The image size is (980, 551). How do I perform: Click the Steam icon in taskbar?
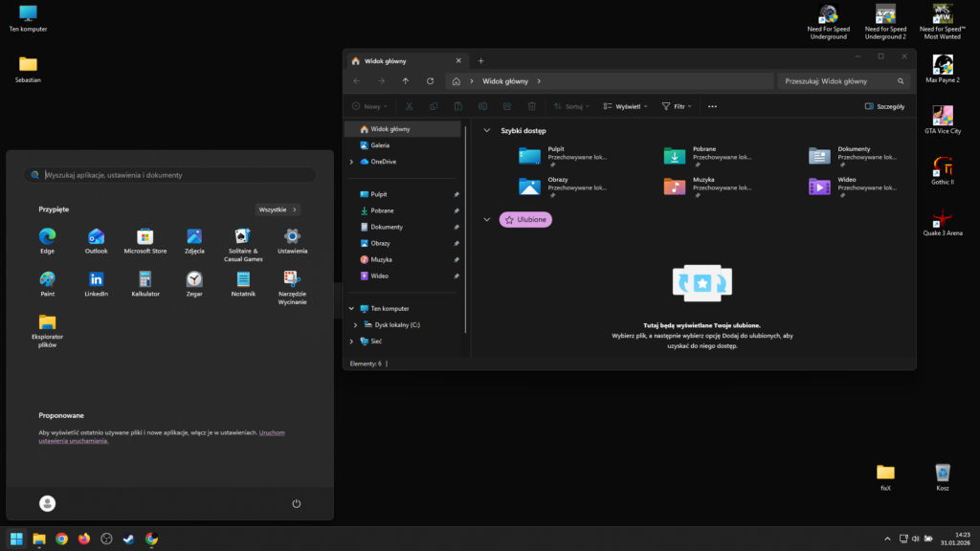(129, 539)
